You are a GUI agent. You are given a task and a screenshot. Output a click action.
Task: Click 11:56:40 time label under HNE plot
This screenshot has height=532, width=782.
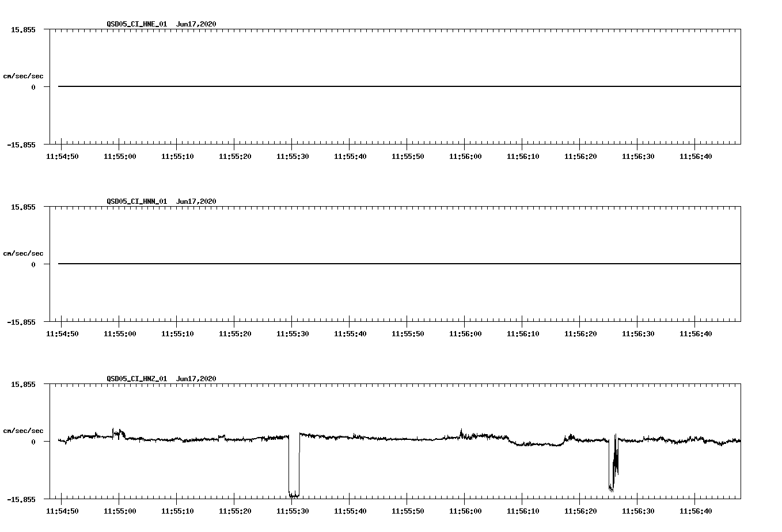[696, 157]
